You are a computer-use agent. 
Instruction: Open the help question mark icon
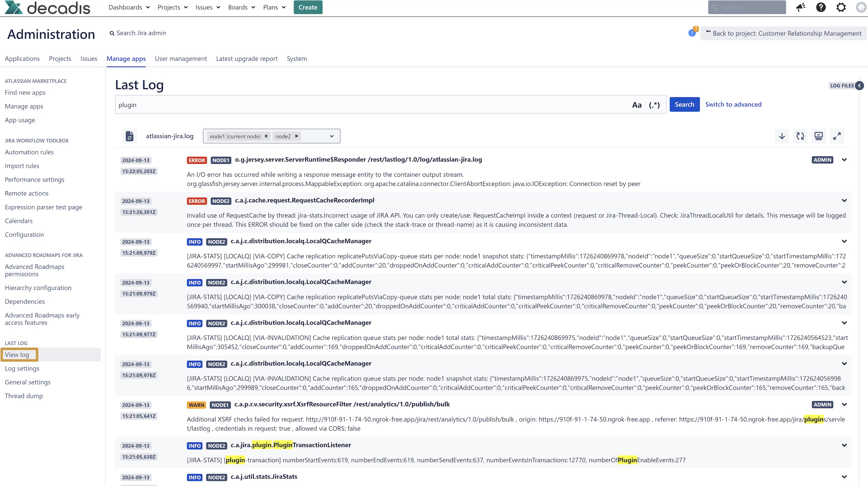[x=821, y=7]
